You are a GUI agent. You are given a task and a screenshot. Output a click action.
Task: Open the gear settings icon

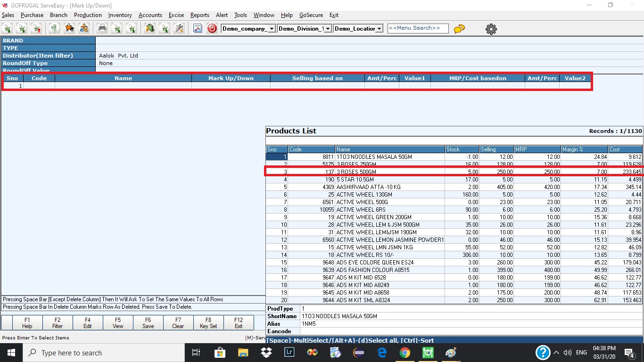click(491, 29)
